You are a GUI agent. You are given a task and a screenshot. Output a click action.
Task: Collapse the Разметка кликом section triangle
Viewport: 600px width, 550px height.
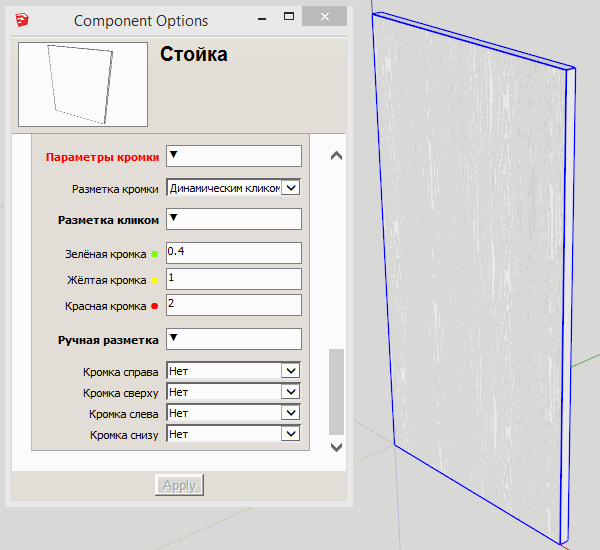(173, 217)
